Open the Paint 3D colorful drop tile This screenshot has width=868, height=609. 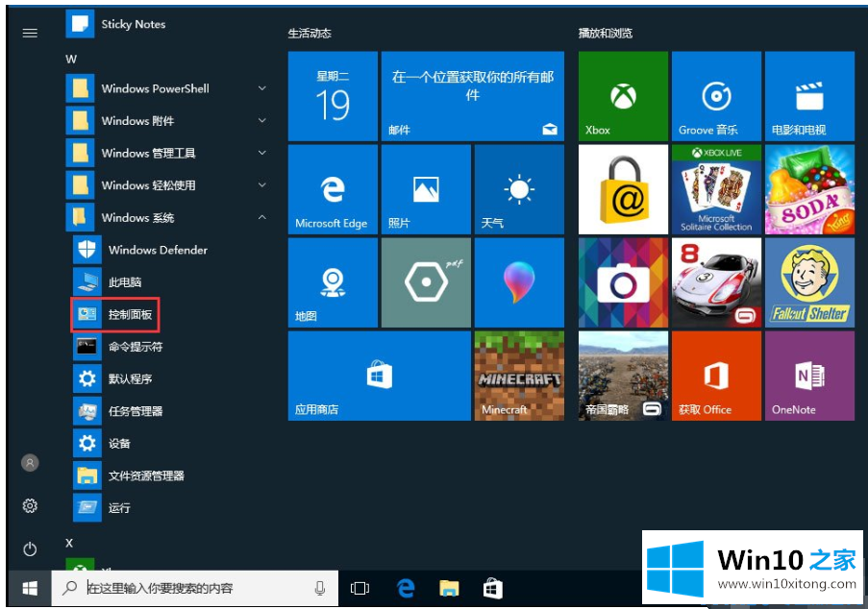[519, 282]
